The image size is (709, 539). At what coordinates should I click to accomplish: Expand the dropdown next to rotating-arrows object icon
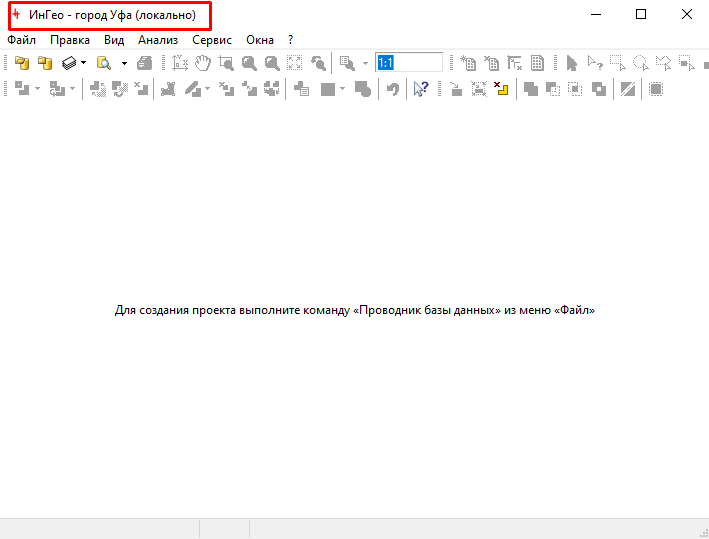pyautogui.click(x=72, y=89)
